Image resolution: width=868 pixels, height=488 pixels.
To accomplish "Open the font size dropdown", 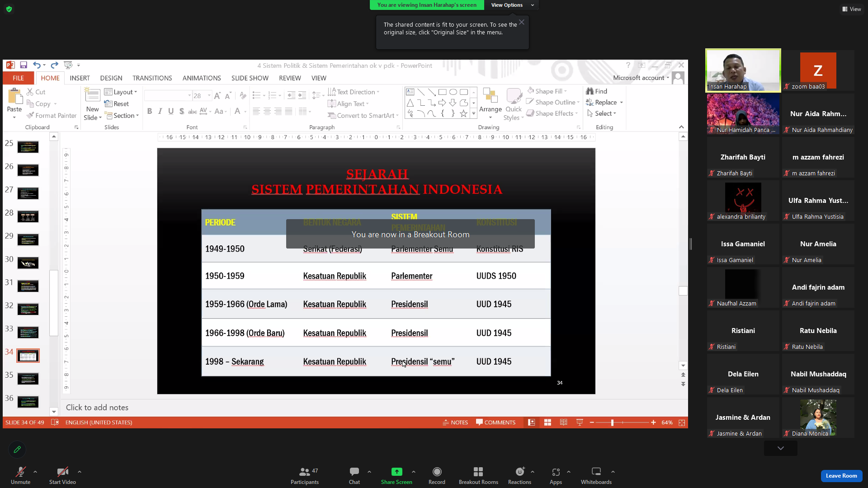I will (209, 96).
